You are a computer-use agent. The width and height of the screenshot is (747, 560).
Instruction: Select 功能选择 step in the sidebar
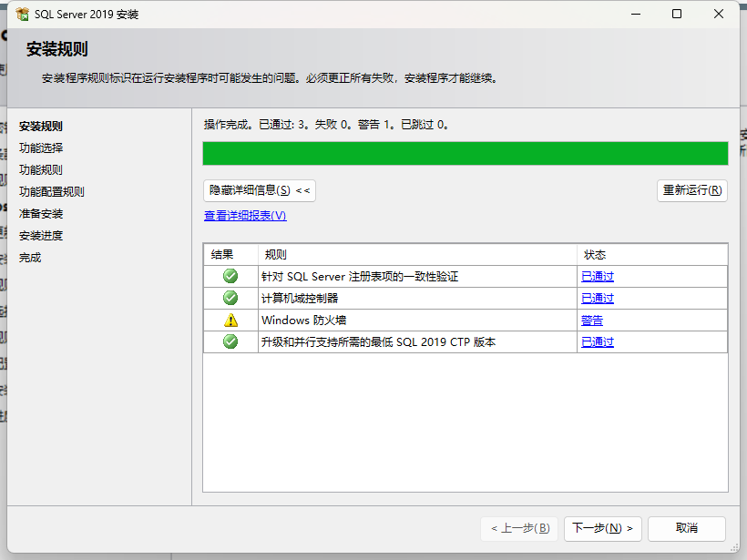(41, 148)
